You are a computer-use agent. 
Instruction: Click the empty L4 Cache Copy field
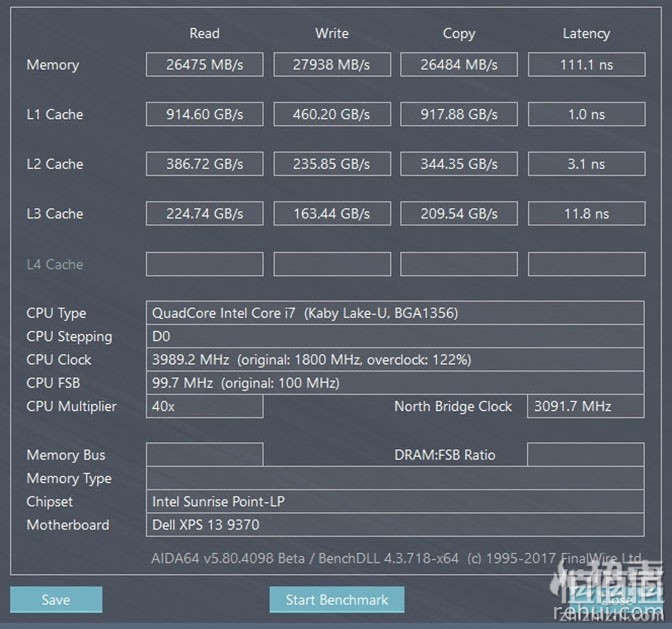459,264
